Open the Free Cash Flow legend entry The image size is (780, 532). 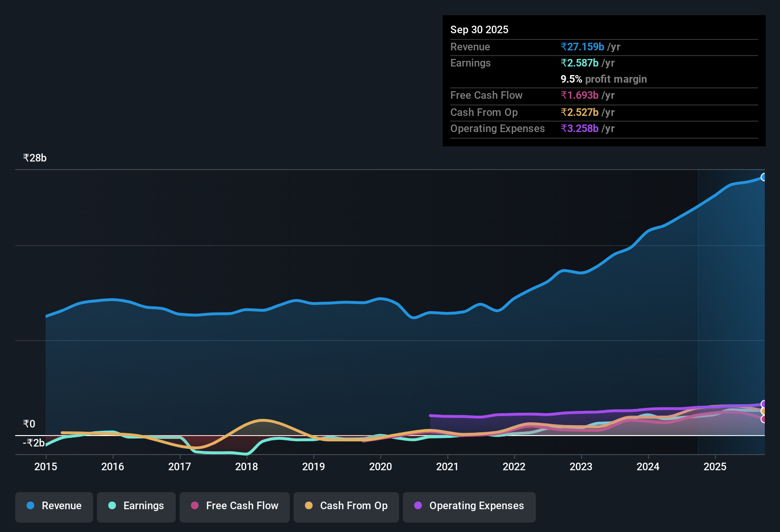(x=234, y=506)
